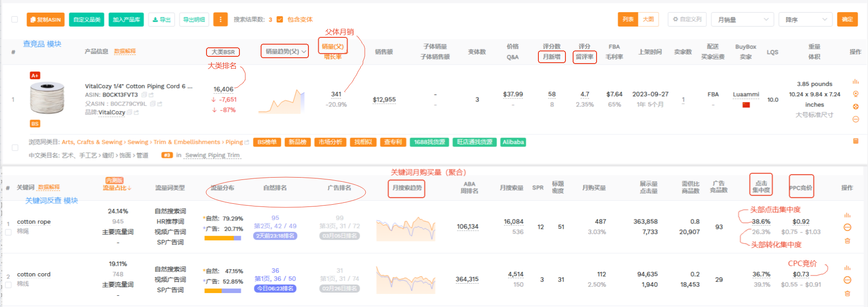Copy the parent ASIN B0CZ79CY9L
Screen dimensions: 868x307
152,104
